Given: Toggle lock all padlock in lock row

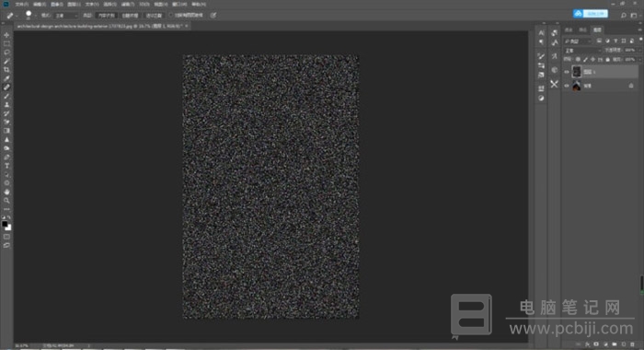Looking at the screenshot, I should pyautogui.click(x=608, y=60).
